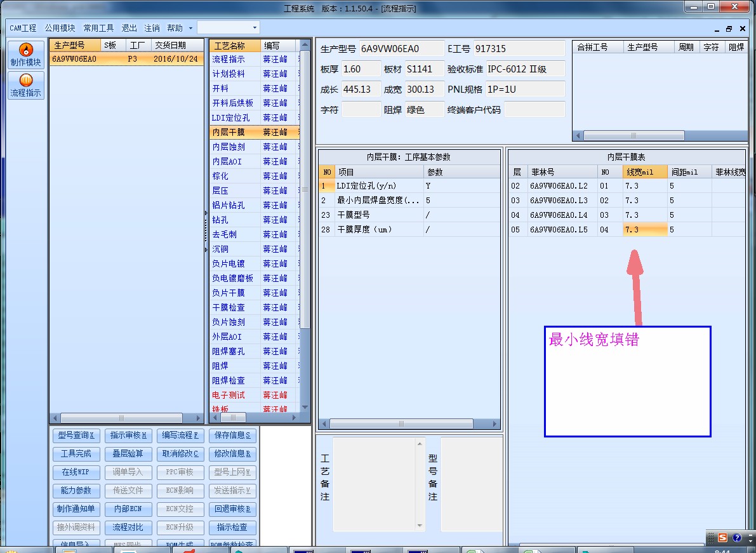Select the 流程指示 process row
The height and width of the screenshot is (553, 756).
coord(255,59)
